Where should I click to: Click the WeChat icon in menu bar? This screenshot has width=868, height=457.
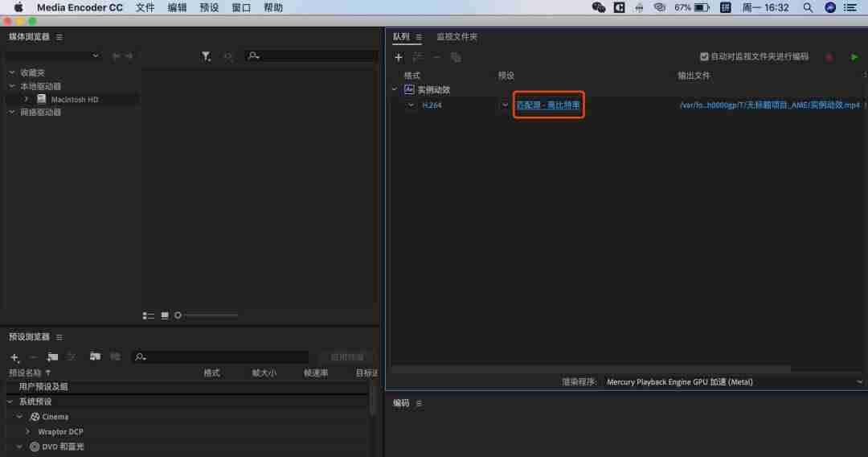pyautogui.click(x=599, y=7)
